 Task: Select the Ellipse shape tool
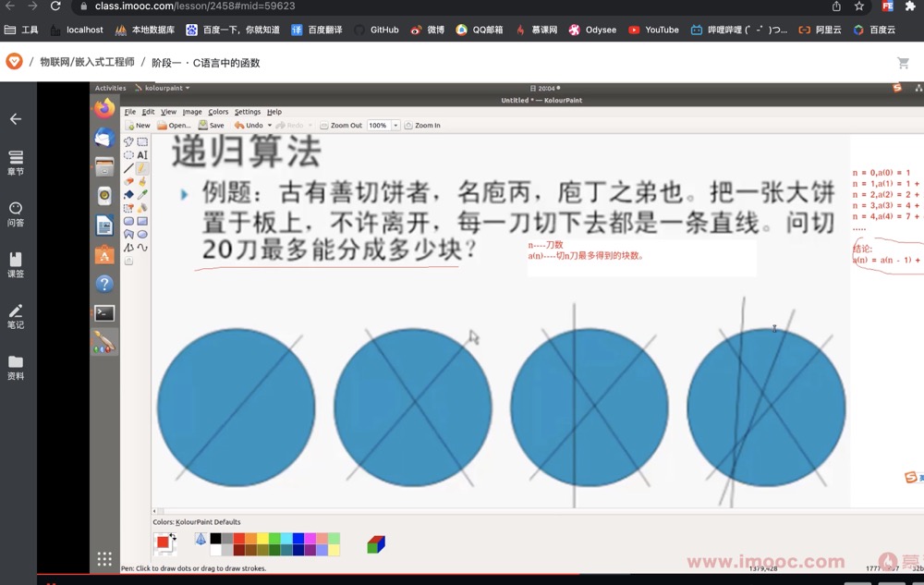[x=143, y=234]
